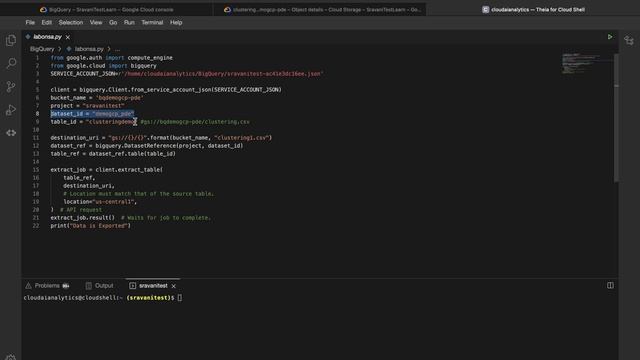Click the from google.cloud import bigquery line

(103, 66)
